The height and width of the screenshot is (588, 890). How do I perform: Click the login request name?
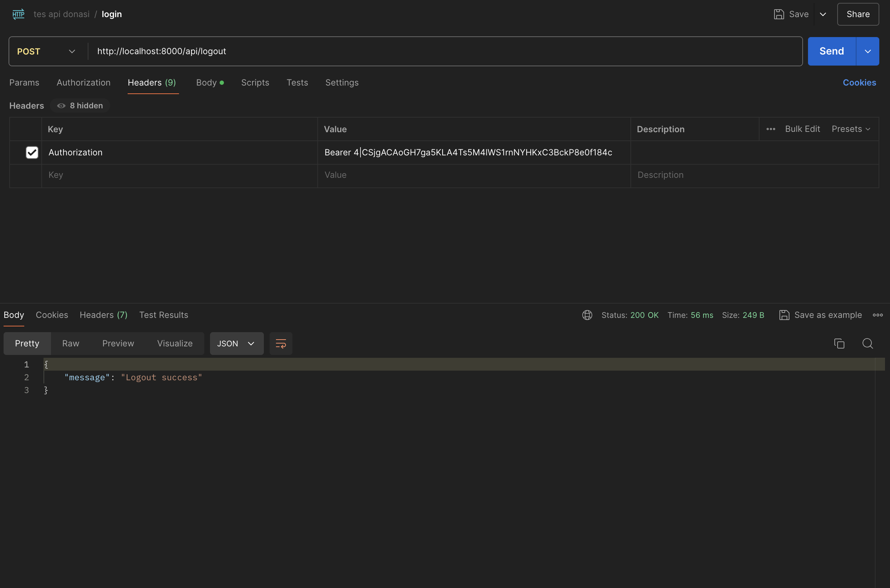112,14
